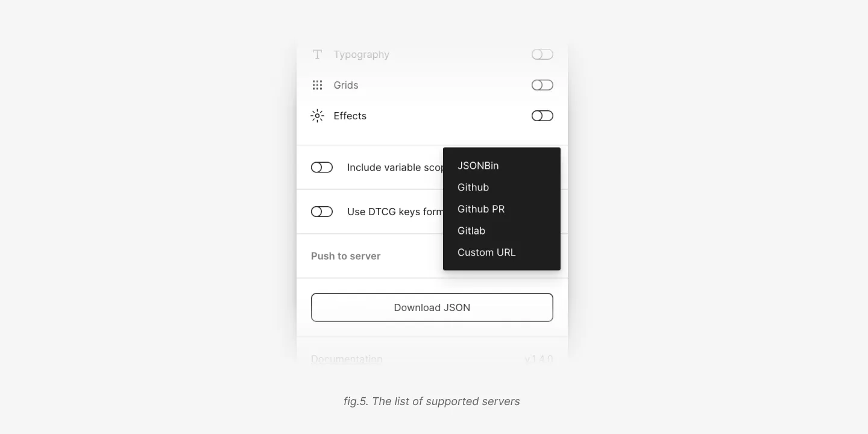Pick Github PR server option

[x=481, y=209]
